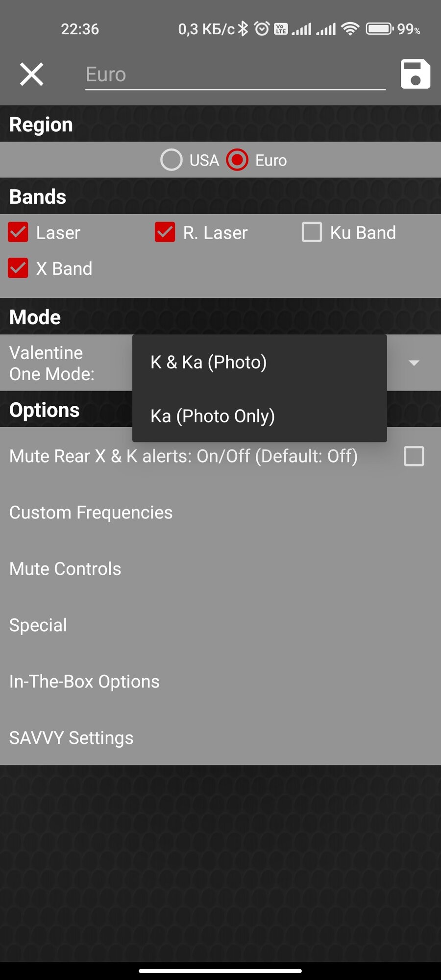Screen dimensions: 441x980
Task: Choose Ka (Photo Only) mode option
Action: tap(213, 416)
